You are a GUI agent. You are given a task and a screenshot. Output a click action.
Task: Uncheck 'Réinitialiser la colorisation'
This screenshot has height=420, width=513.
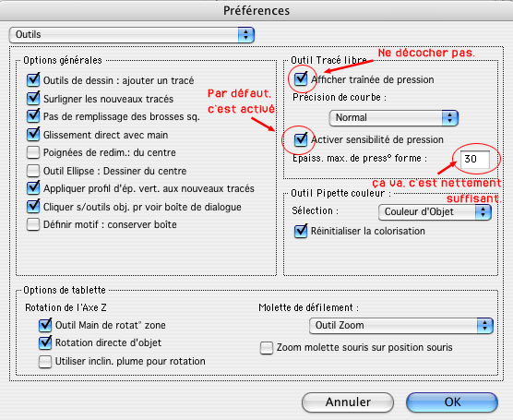click(301, 231)
